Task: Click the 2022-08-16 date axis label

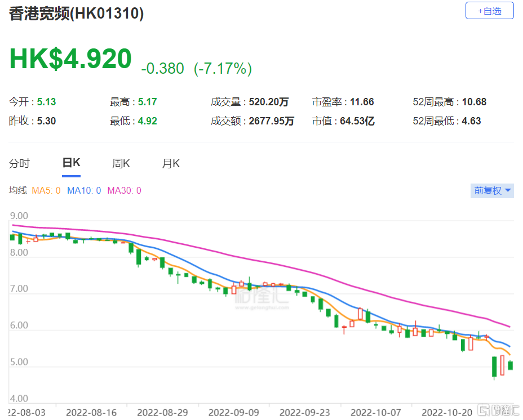Action: pos(91,413)
